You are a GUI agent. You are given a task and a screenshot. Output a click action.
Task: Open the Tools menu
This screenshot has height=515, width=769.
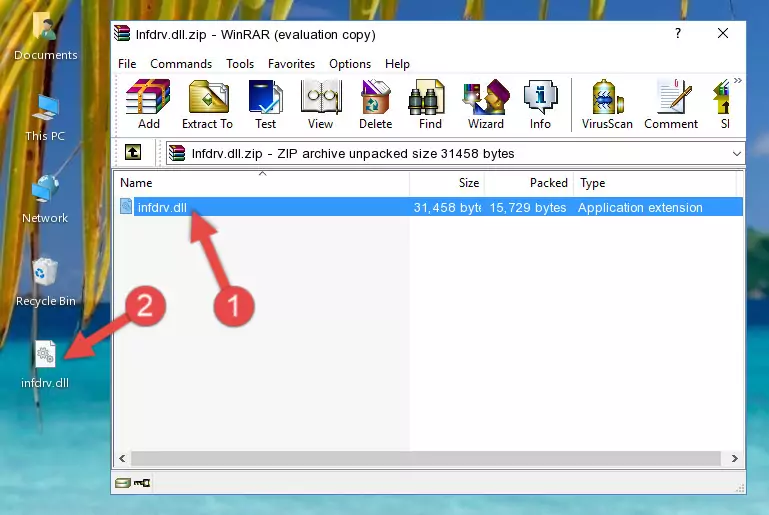(240, 64)
